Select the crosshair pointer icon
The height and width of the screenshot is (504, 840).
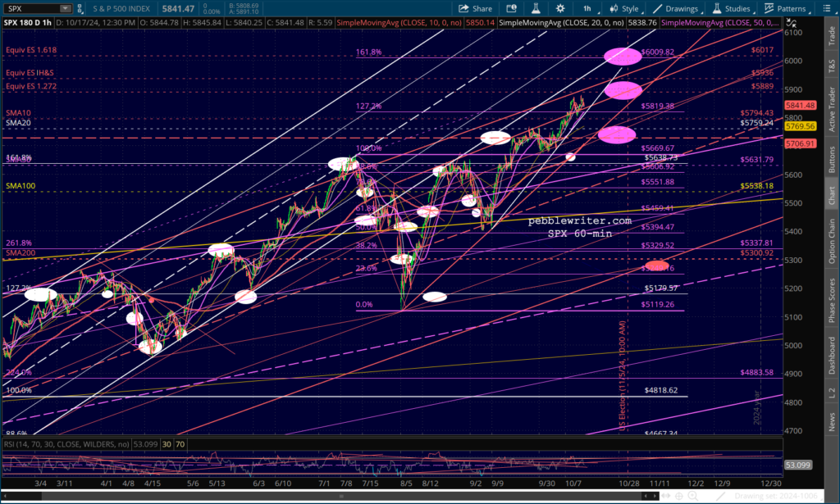click(x=678, y=496)
